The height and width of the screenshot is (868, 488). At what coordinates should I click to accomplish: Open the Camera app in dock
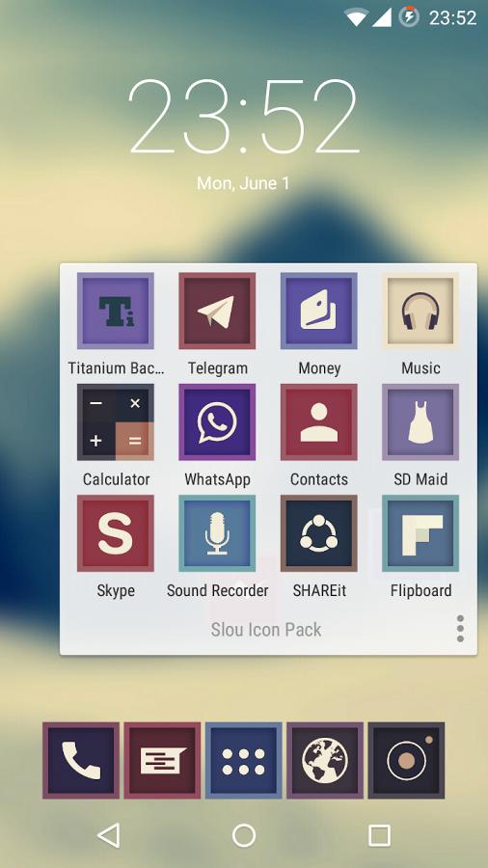406,760
